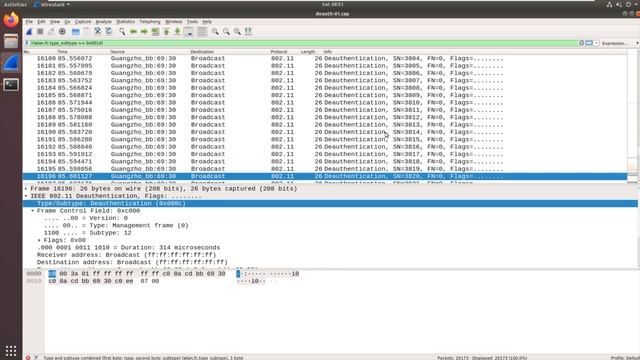The height and width of the screenshot is (360, 640).
Task: Open display filter bookmarks icon
Action: pyautogui.click(x=27, y=43)
